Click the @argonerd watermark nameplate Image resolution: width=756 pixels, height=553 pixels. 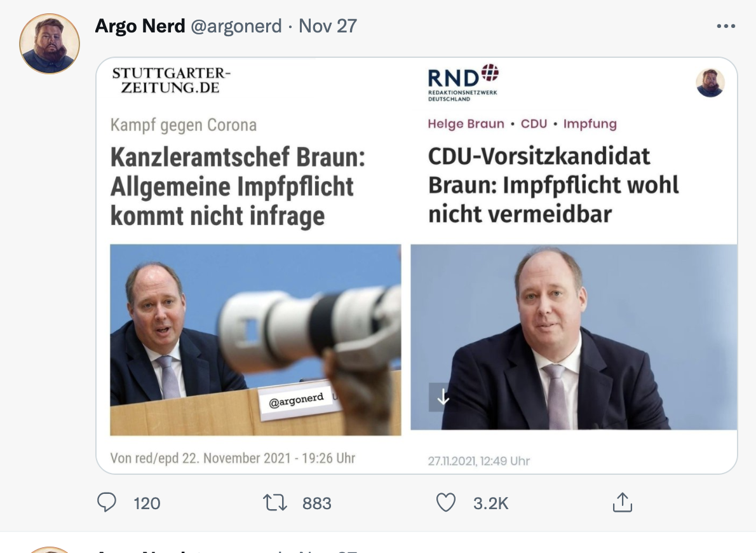(x=296, y=400)
